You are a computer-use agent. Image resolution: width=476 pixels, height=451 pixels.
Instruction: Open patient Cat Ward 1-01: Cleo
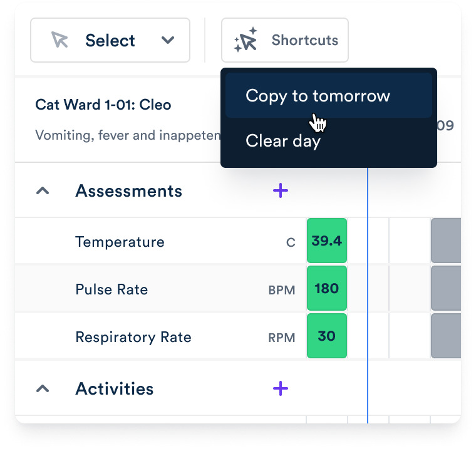(103, 105)
